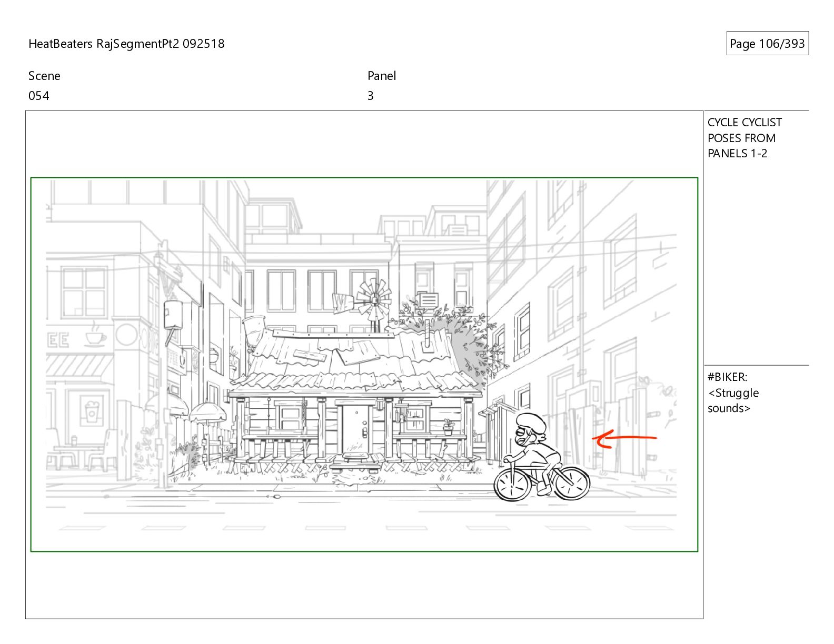This screenshot has width=834, height=644.
Task: Select the scene number 054
Action: click(39, 96)
